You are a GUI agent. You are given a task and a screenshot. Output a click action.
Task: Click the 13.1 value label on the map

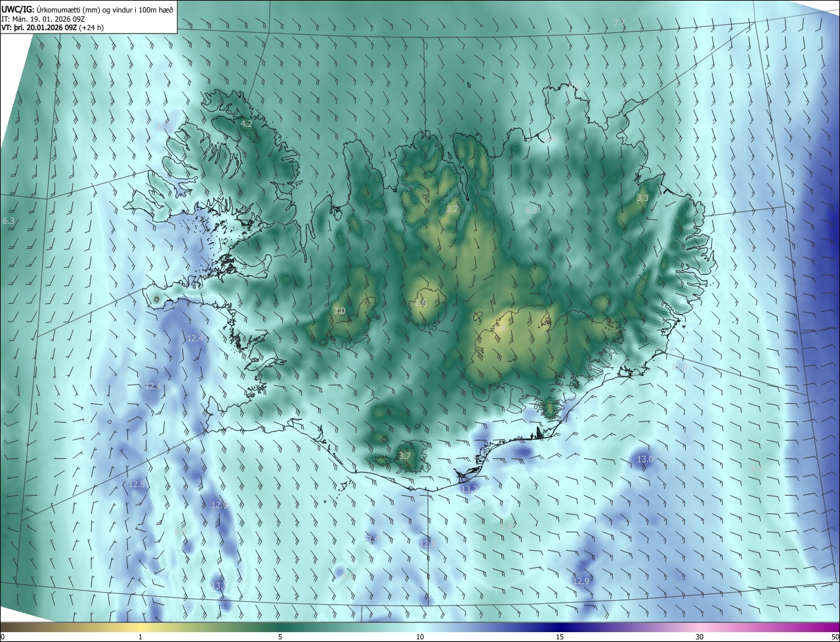tap(219, 585)
